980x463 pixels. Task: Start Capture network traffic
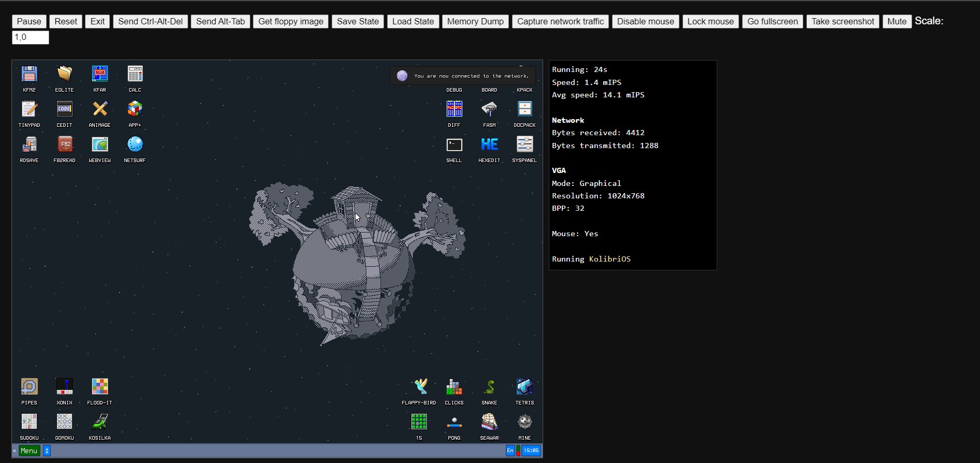pos(560,21)
